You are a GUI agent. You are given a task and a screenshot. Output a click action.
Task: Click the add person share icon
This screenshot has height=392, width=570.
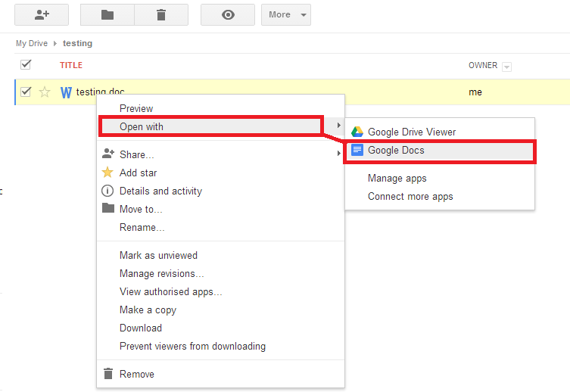coord(42,15)
